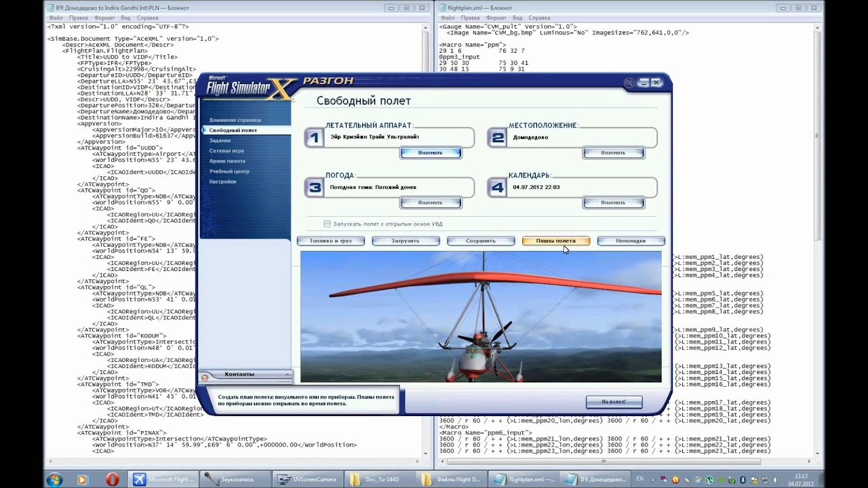Click the 'Домодедово' location text
Image resolution: width=868 pixels, height=488 pixels.
pyautogui.click(x=530, y=136)
